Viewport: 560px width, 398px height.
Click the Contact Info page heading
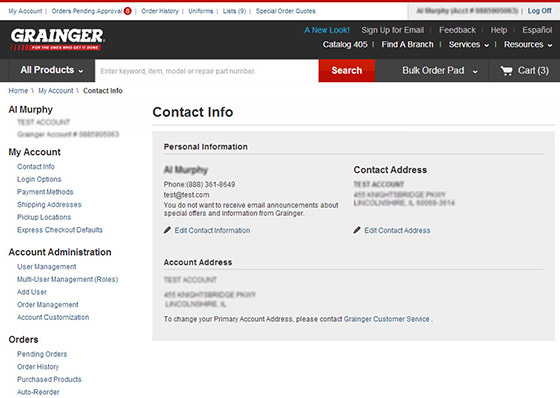coord(193,112)
